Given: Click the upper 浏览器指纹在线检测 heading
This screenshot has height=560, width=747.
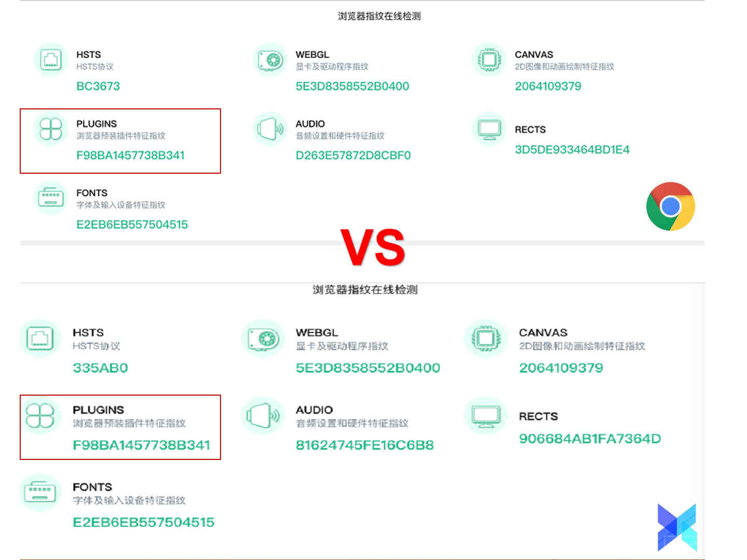Looking at the screenshot, I should coord(379,16).
